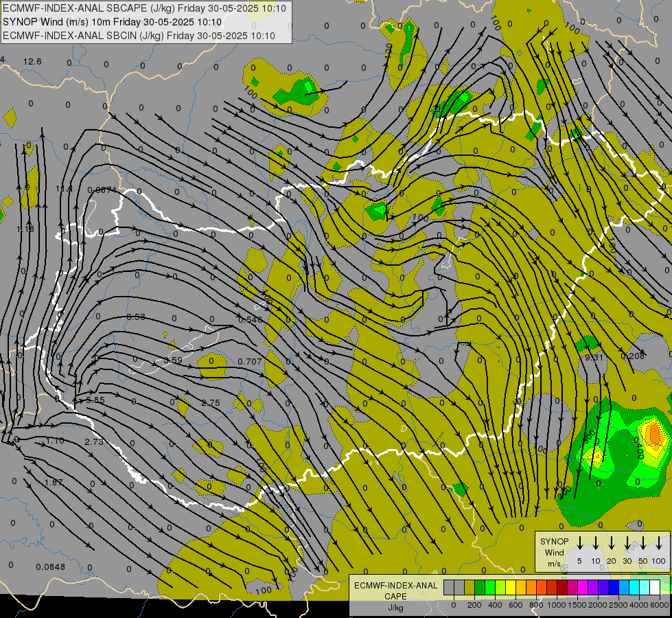The height and width of the screenshot is (618, 672).
Task: Click the 20 m/s wind arrow symbol
Action: [x=612, y=543]
